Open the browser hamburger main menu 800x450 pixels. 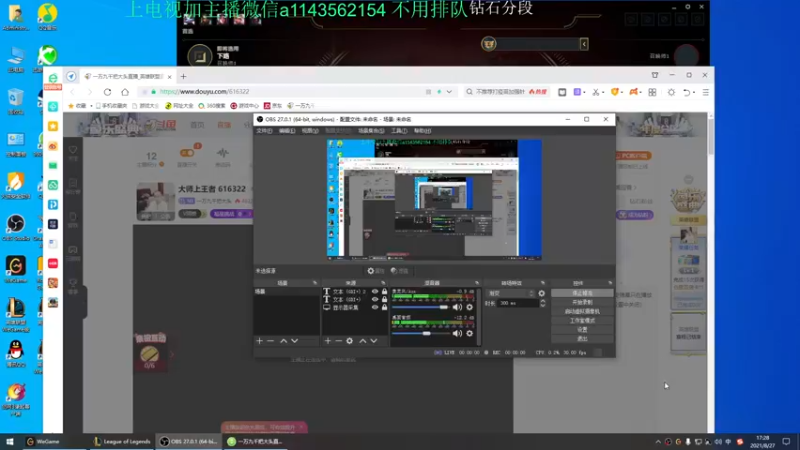point(706,92)
